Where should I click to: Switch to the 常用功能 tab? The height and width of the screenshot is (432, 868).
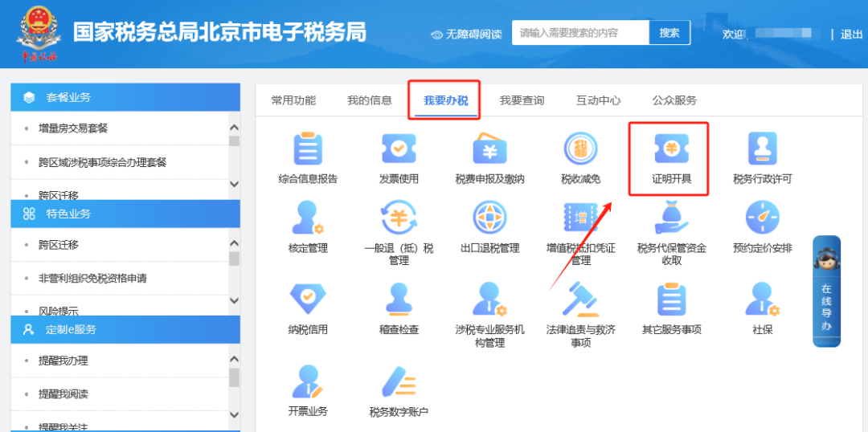(293, 100)
